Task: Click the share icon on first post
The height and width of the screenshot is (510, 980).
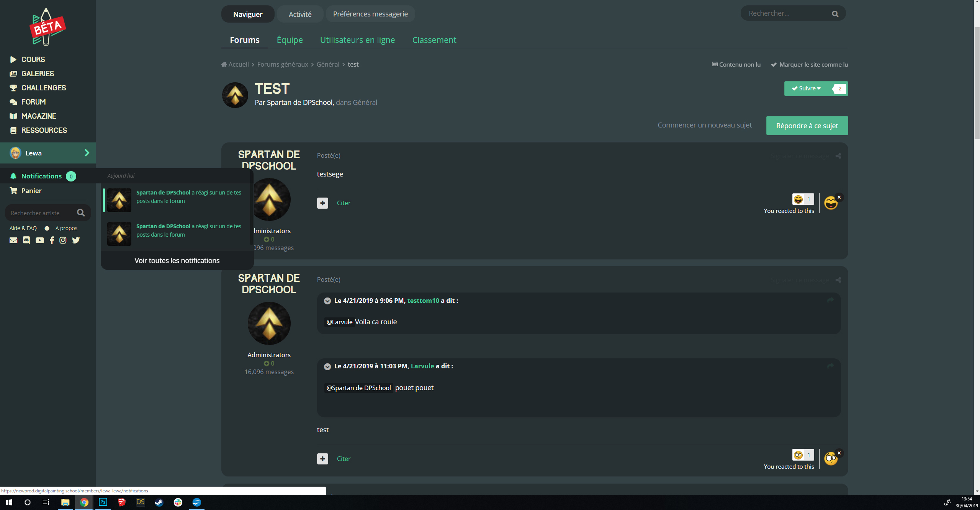Action: pos(838,156)
